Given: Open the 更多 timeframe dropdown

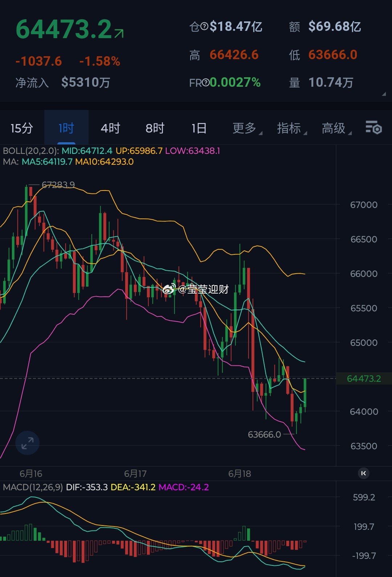Looking at the screenshot, I should pos(247,128).
